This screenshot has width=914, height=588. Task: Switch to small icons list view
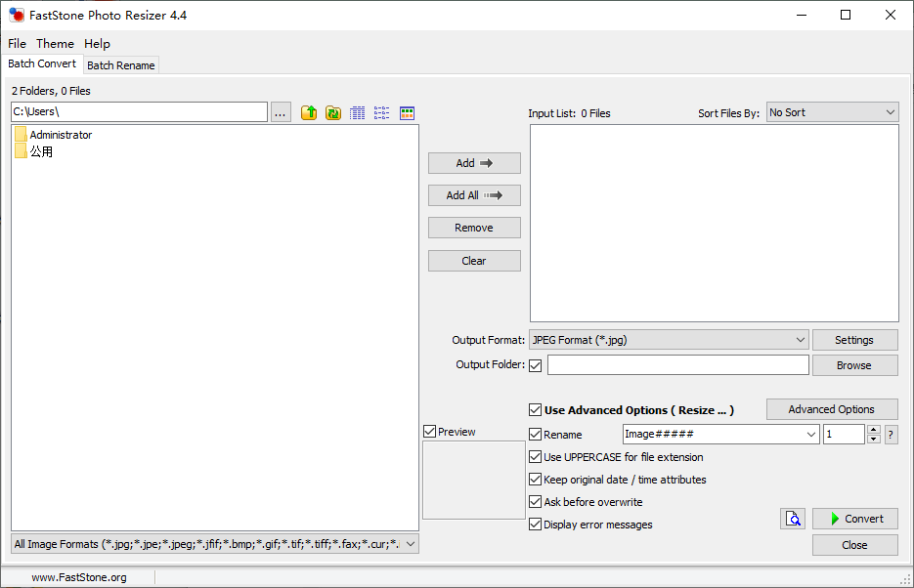click(x=382, y=112)
